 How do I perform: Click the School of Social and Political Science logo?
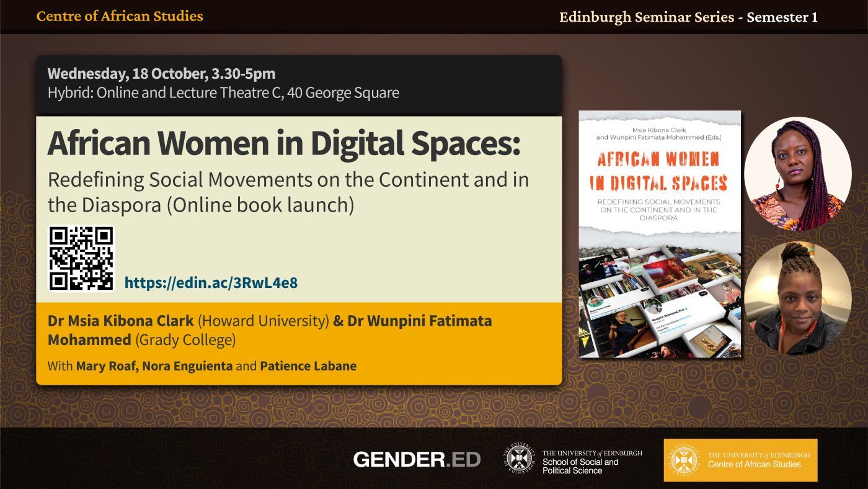point(572,461)
